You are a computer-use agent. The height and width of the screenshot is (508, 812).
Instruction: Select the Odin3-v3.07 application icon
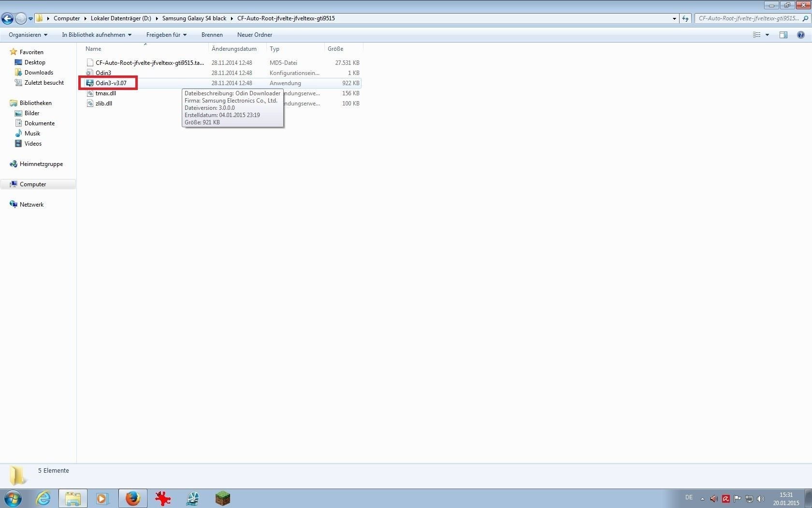(x=89, y=83)
